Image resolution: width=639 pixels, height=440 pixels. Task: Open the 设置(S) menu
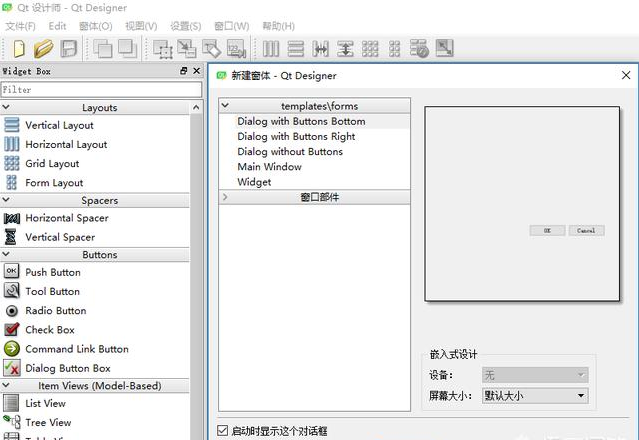click(186, 26)
